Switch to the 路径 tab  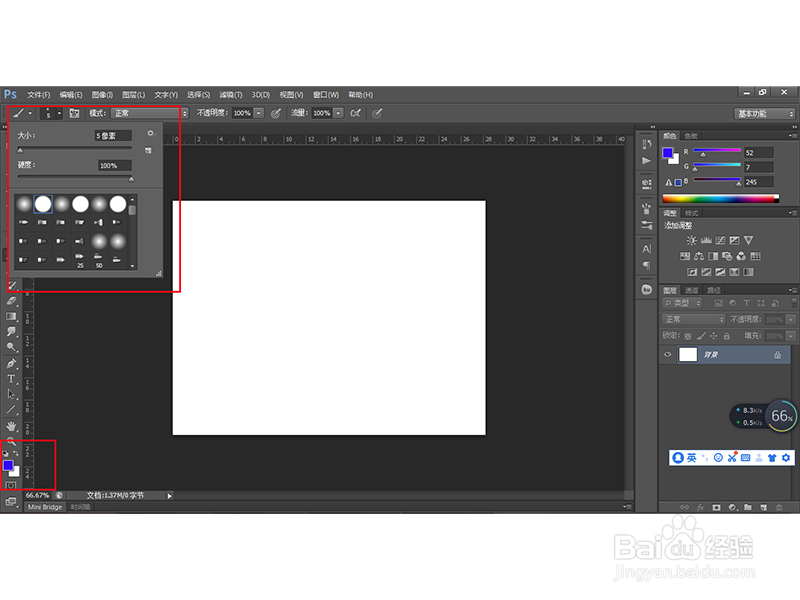click(714, 290)
